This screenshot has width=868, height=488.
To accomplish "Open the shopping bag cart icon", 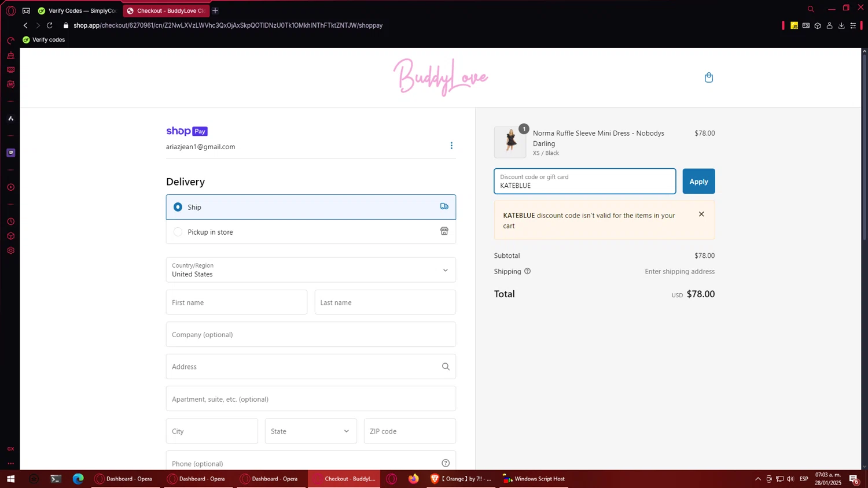I will (x=708, y=77).
